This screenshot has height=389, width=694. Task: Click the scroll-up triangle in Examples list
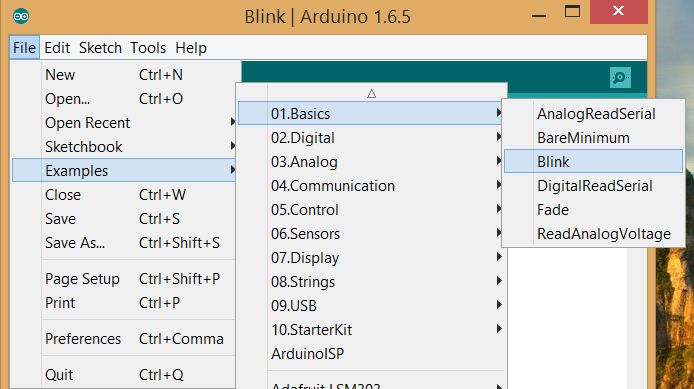pyautogui.click(x=371, y=93)
